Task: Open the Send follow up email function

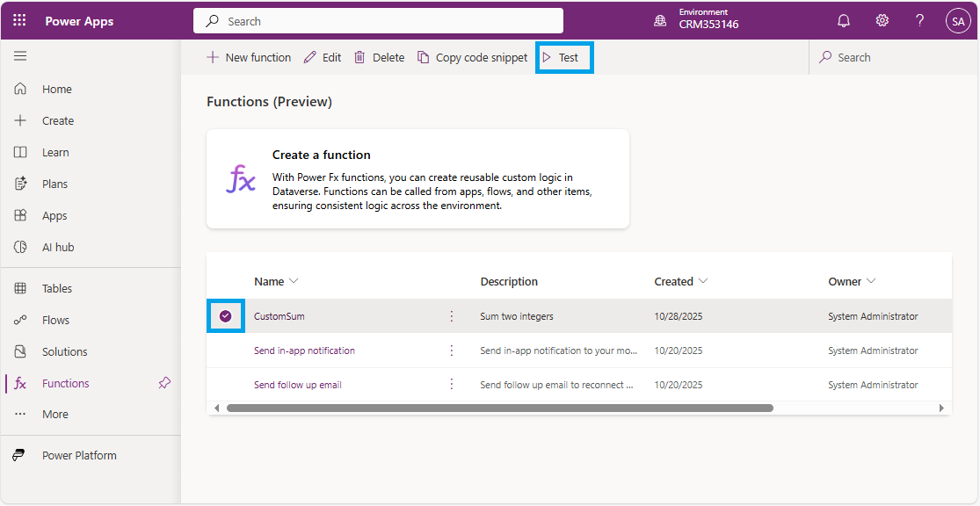Action: 298,385
